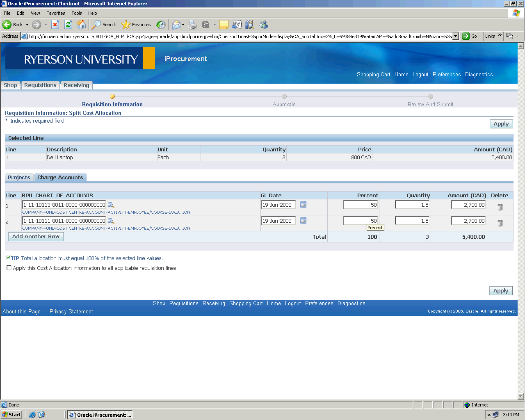Open the Back button history dropdown arrow
Viewport: 525px width, 420px height.
point(27,25)
